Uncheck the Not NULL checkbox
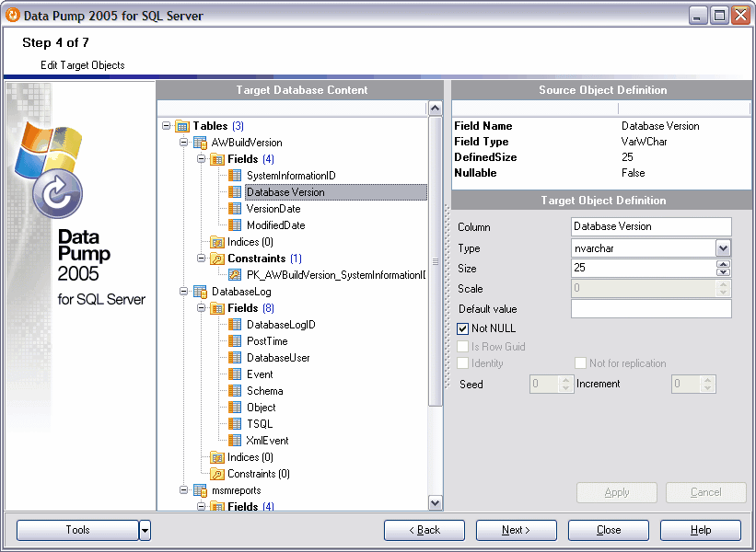The width and height of the screenshot is (756, 552). pos(463,328)
